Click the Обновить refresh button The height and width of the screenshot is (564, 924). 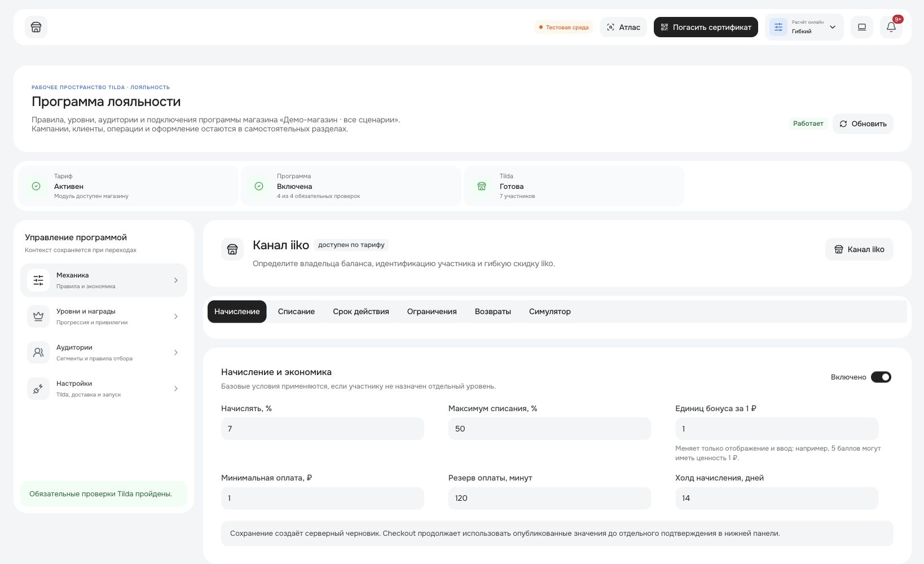click(x=863, y=124)
